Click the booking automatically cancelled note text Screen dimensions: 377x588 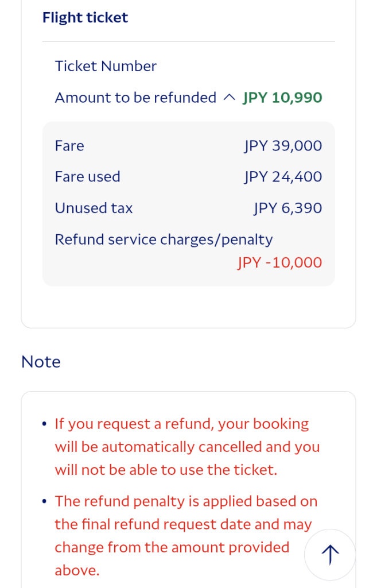[187, 447]
